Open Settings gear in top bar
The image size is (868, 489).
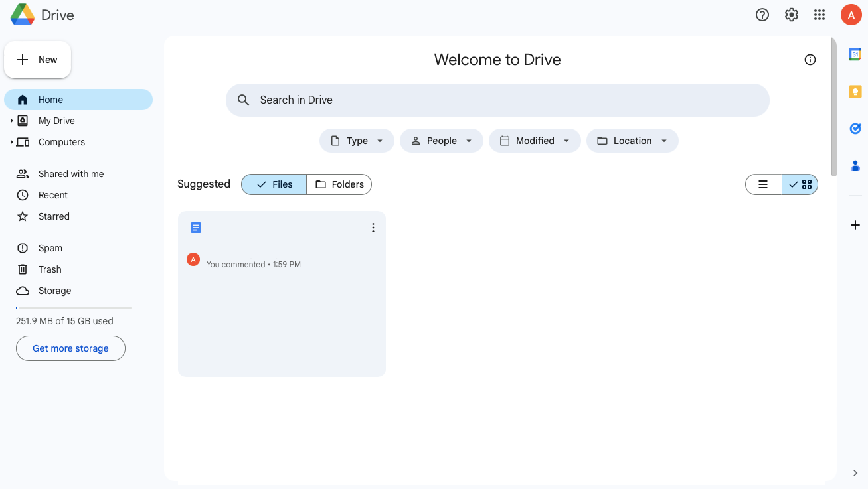click(x=791, y=15)
